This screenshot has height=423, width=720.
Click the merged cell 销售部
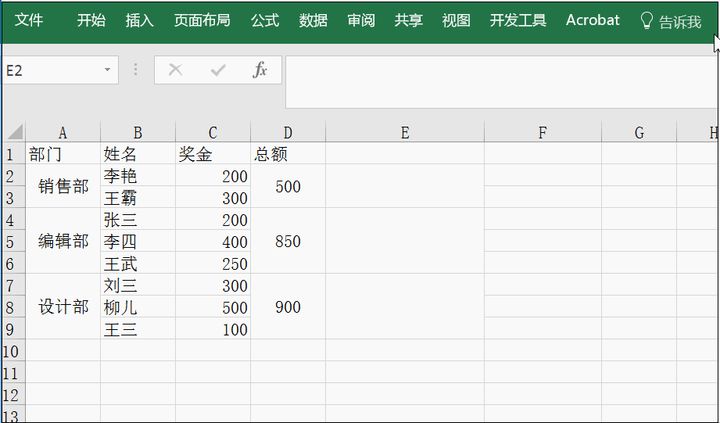coord(63,187)
